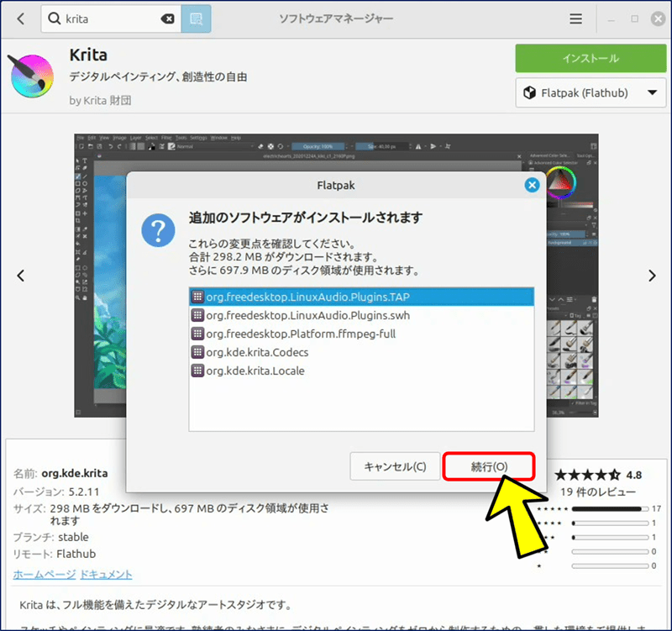Click the icon beside org.kde.krita.Codecs

pos(197,352)
